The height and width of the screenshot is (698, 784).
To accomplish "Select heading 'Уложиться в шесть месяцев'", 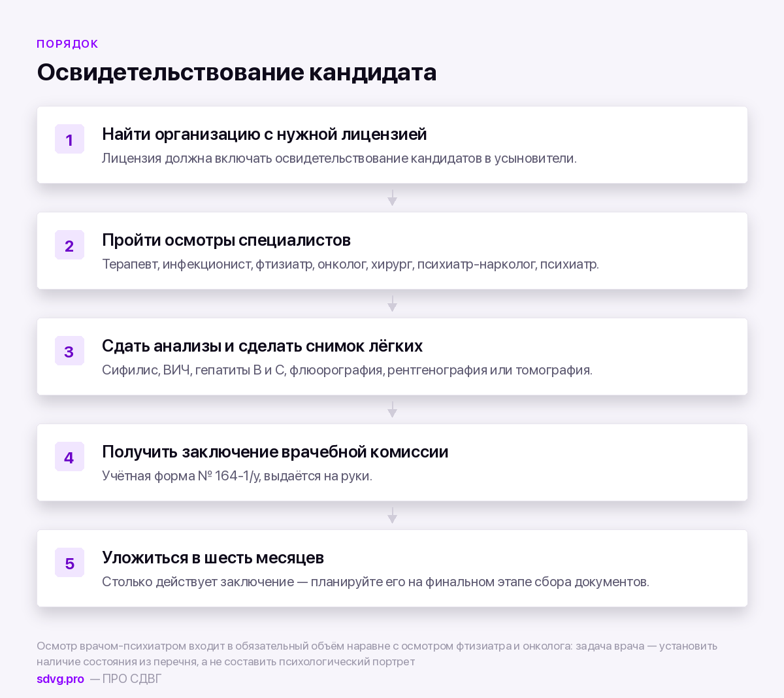I will (x=213, y=558).
